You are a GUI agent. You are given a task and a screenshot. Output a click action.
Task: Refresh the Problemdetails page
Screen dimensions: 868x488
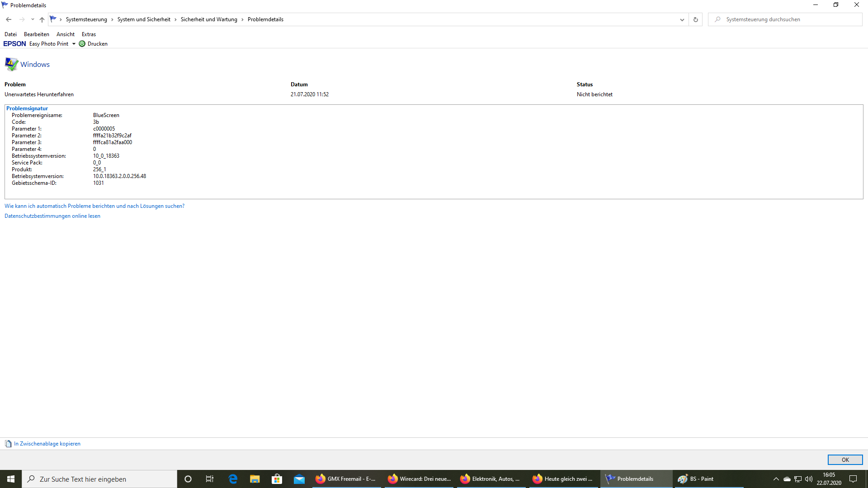695,19
